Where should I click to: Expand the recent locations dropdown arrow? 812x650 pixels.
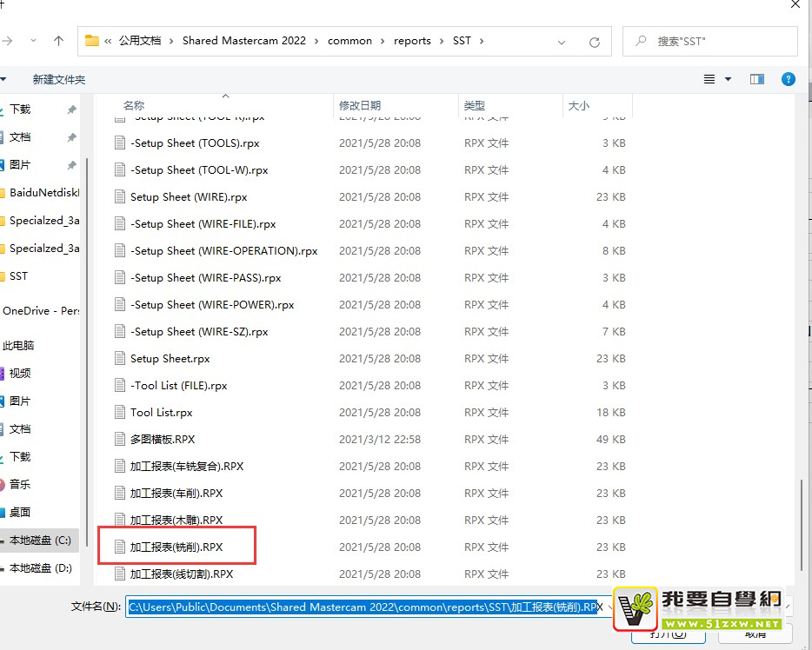coord(34,41)
